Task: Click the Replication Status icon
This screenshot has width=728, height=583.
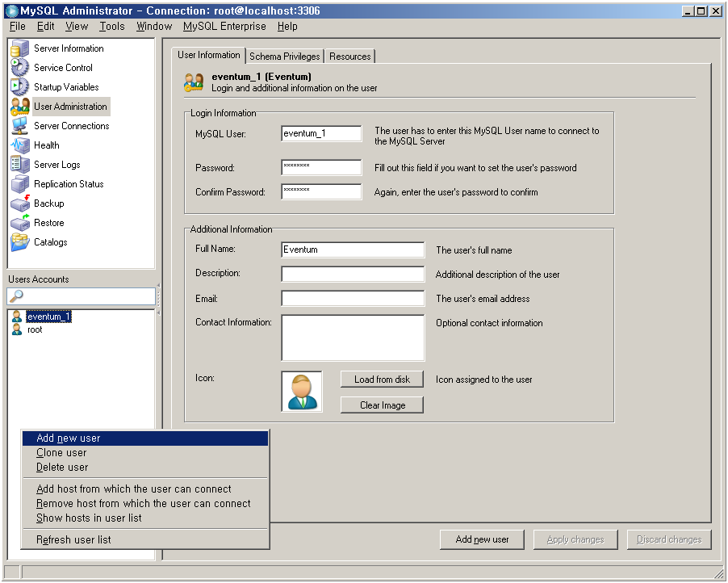Action: pyautogui.click(x=20, y=184)
